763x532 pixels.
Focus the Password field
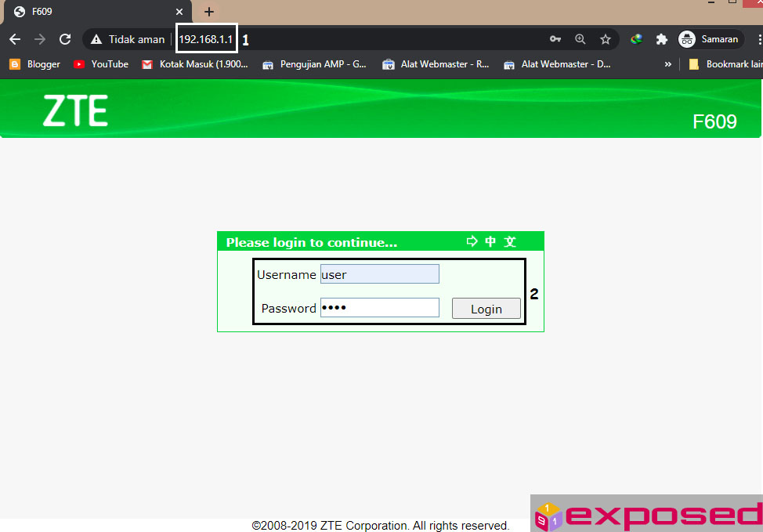tap(380, 308)
